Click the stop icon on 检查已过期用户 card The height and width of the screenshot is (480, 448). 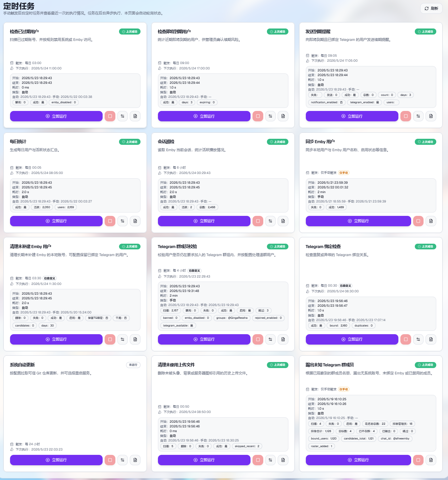[x=110, y=116]
